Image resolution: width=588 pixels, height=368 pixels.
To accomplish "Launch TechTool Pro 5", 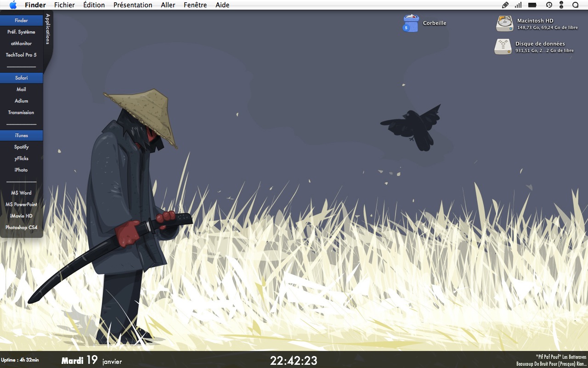I will click(x=22, y=55).
